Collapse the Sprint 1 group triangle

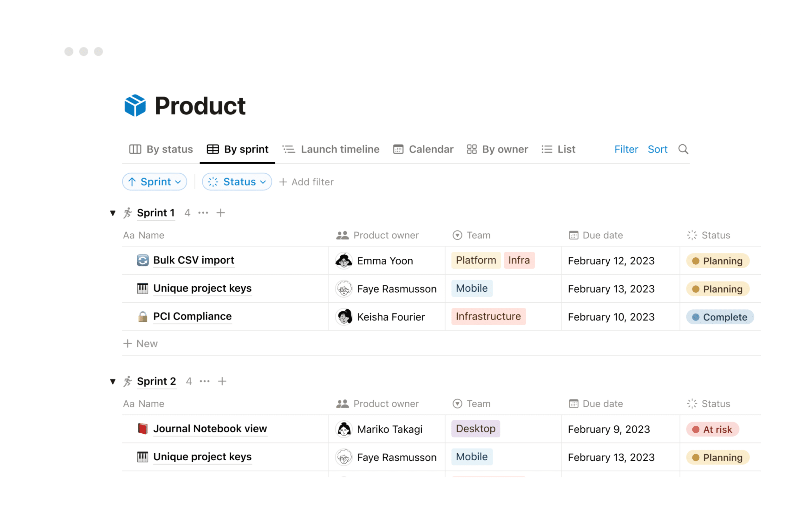[x=113, y=213]
